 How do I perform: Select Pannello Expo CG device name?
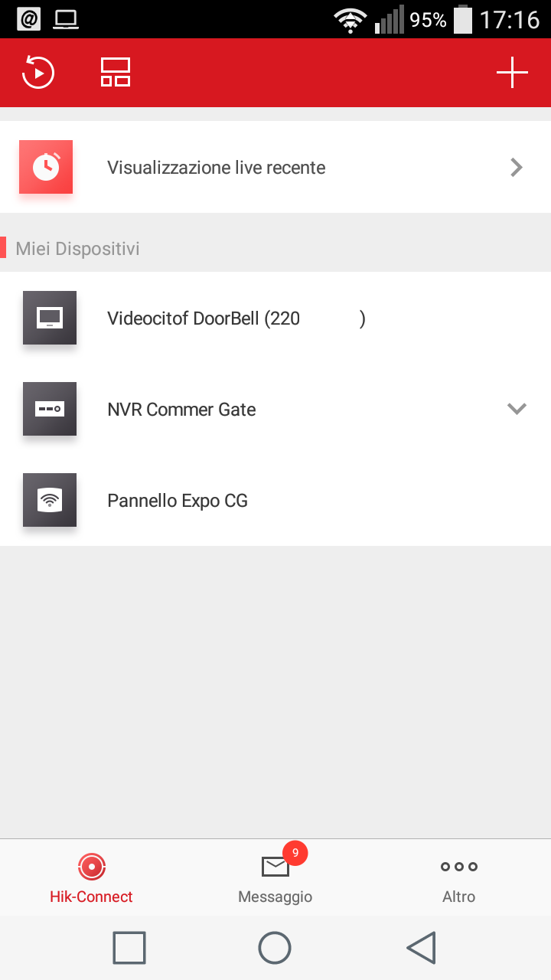tap(178, 501)
